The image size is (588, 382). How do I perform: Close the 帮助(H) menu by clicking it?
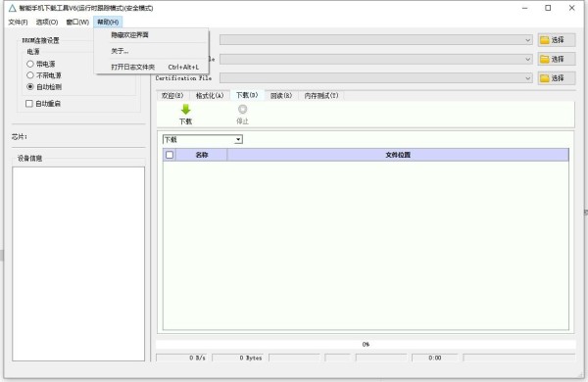(108, 23)
